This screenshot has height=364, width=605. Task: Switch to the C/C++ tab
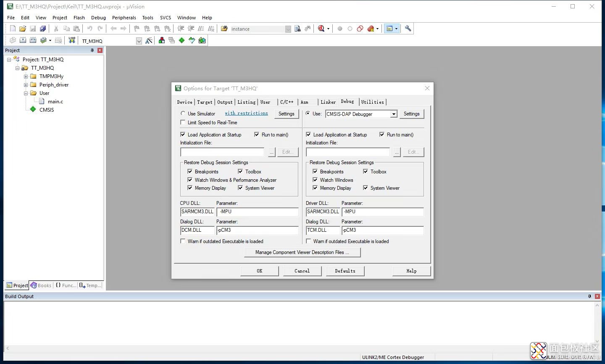tap(287, 102)
